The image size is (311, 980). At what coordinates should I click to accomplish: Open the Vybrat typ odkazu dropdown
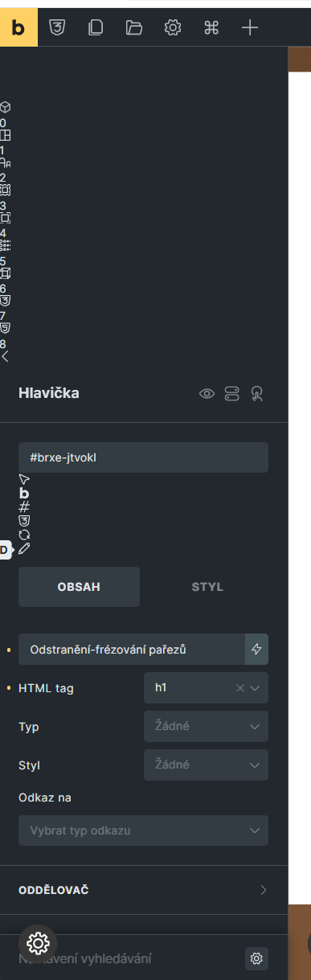point(143,830)
